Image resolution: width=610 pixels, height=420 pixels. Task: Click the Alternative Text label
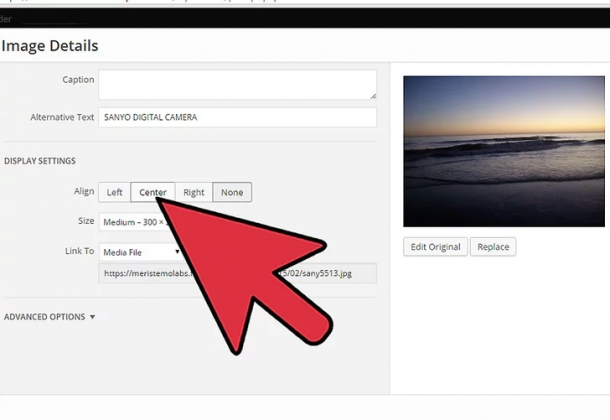62,117
